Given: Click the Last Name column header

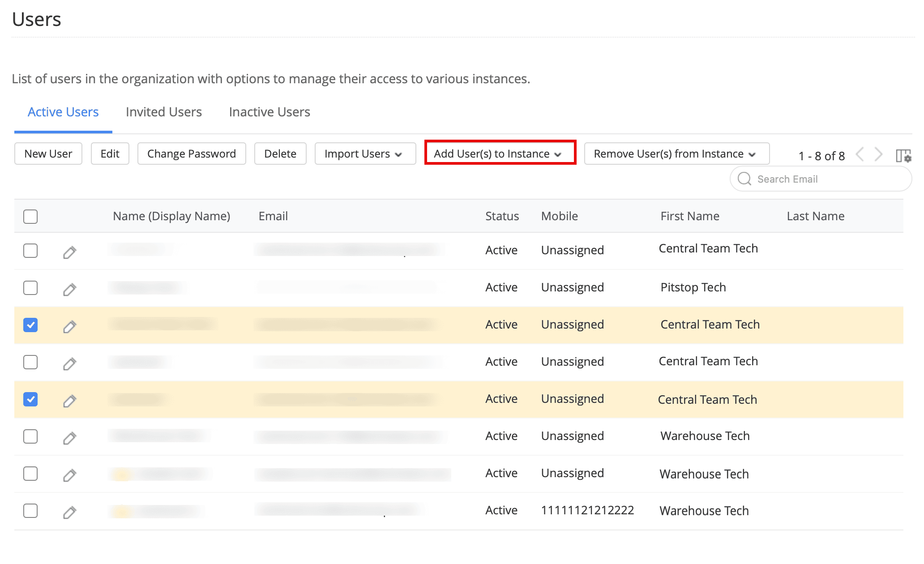Looking at the screenshot, I should 816,216.
